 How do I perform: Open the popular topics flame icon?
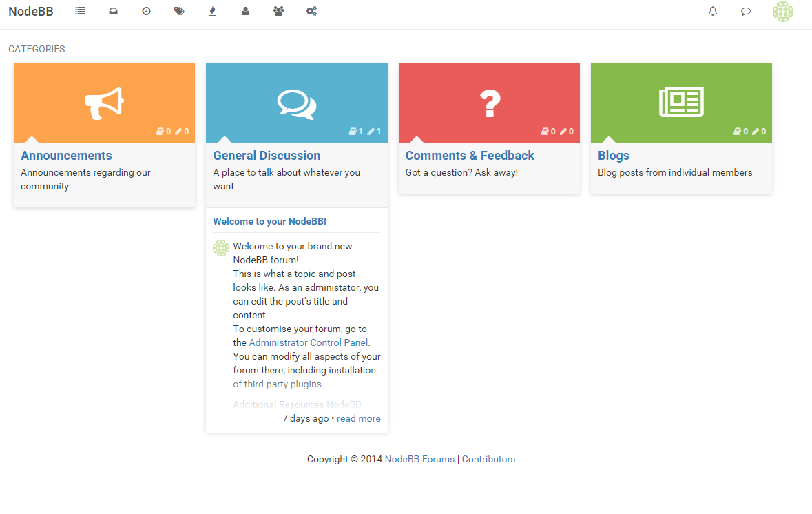(x=212, y=11)
